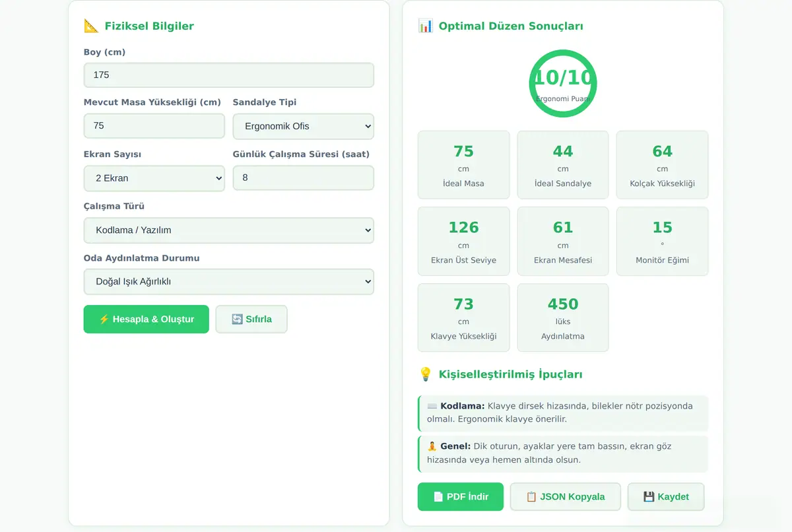Click the keyboard icon in the Kodlama tip
This screenshot has height=532, width=792.
pos(432,406)
